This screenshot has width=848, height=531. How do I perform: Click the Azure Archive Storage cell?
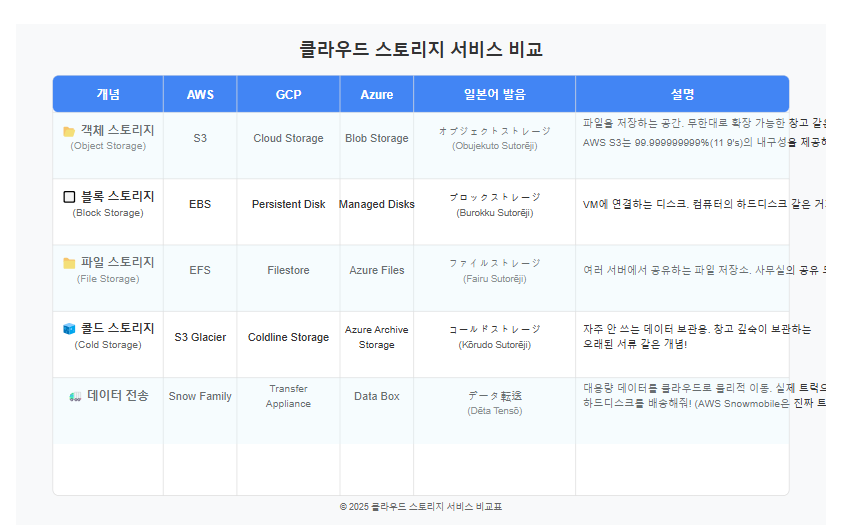[x=377, y=337]
